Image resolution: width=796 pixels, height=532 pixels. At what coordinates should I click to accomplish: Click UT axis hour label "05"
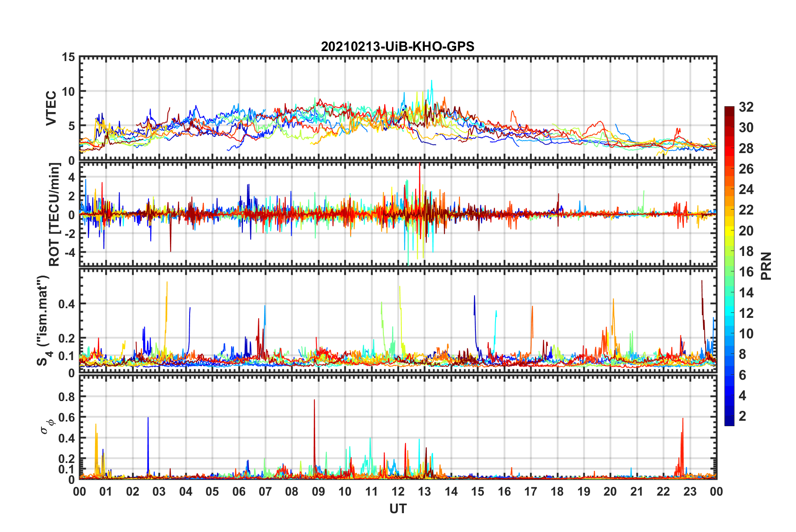(212, 491)
